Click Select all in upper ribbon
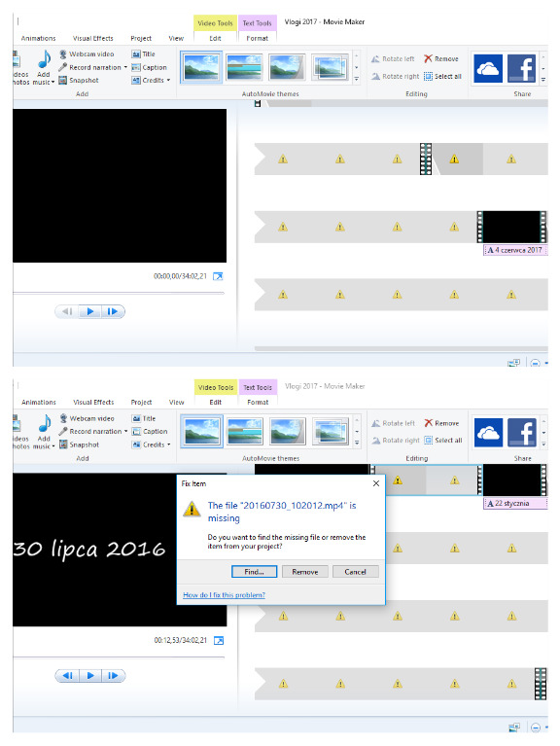Viewport: 560px width, 746px height. [442, 76]
